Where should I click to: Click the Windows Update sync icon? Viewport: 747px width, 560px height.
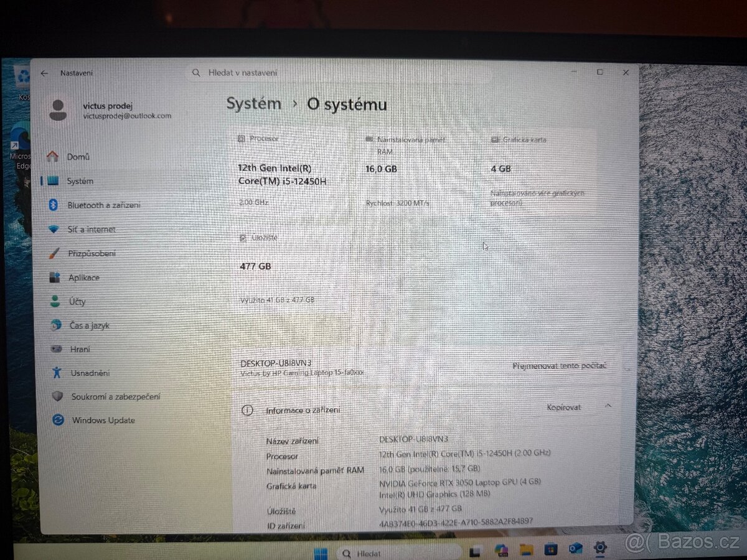click(58, 420)
